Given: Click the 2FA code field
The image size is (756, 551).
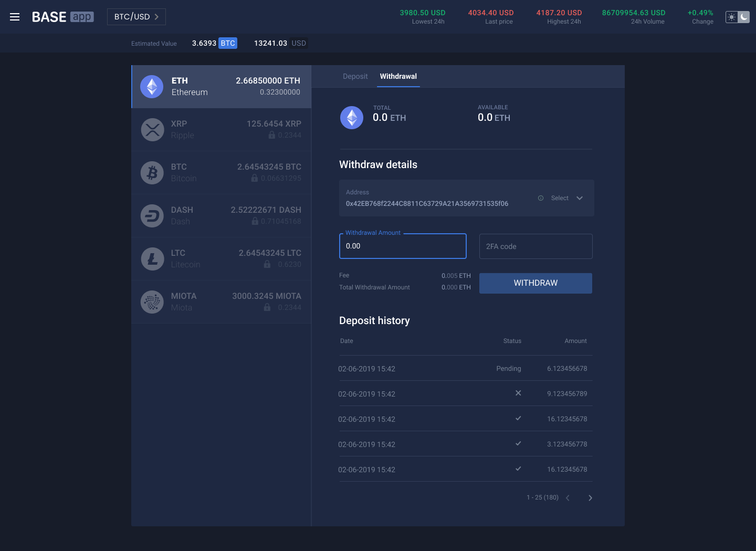Looking at the screenshot, I should tap(535, 246).
